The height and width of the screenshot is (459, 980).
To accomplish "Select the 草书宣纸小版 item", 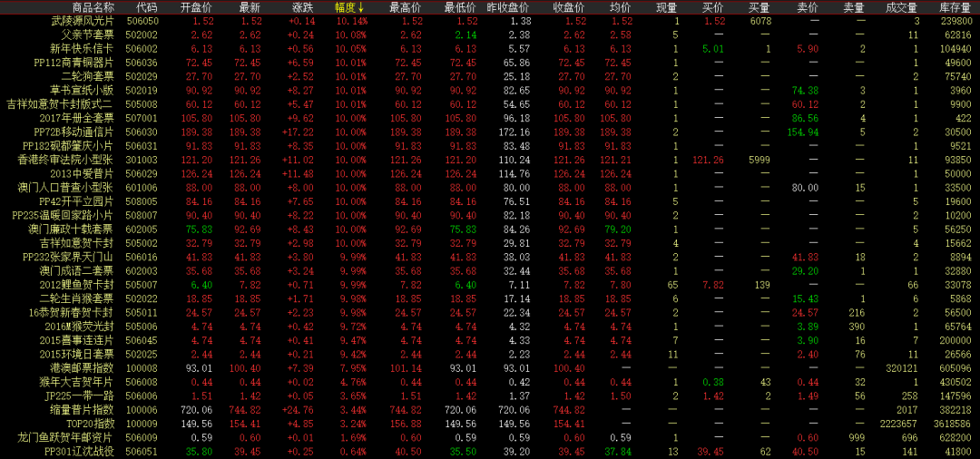I will (x=83, y=90).
